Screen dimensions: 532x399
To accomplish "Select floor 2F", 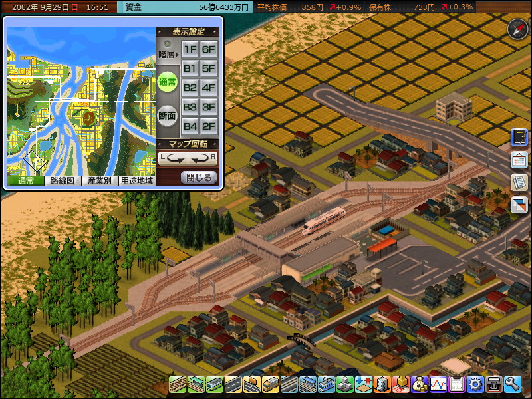I will (x=209, y=127).
